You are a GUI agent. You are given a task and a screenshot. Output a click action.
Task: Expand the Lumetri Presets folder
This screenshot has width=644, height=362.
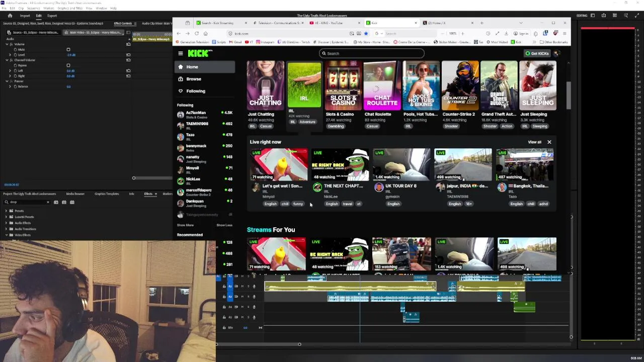(7, 217)
